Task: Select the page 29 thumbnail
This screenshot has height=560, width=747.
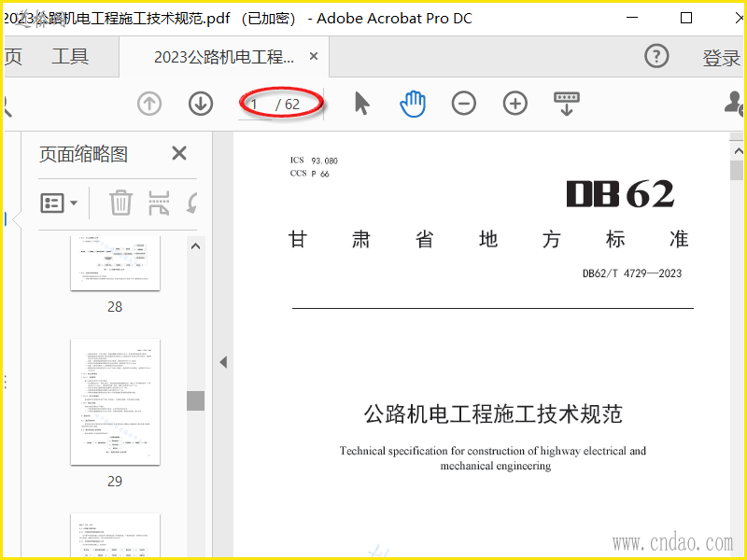Action: [x=115, y=402]
